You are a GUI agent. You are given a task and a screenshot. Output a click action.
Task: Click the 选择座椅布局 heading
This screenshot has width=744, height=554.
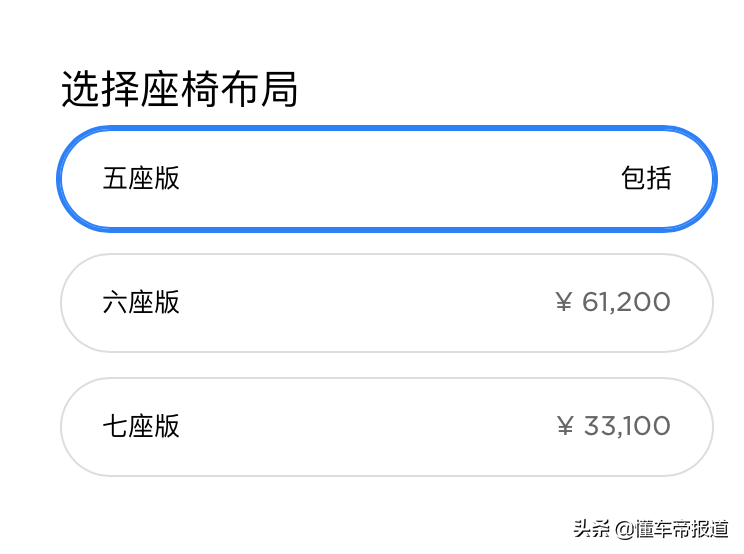pyautogui.click(x=180, y=90)
